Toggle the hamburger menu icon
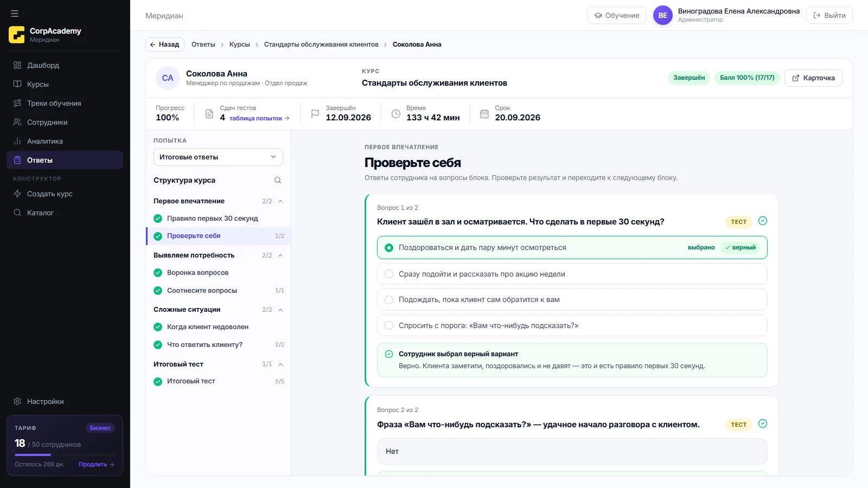Screen dimensions: 868x488 pos(15,14)
